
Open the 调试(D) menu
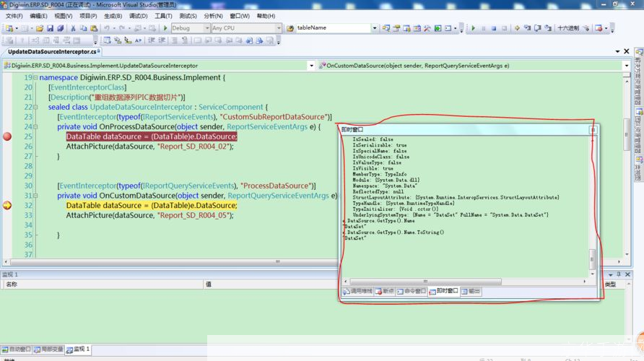click(x=138, y=16)
